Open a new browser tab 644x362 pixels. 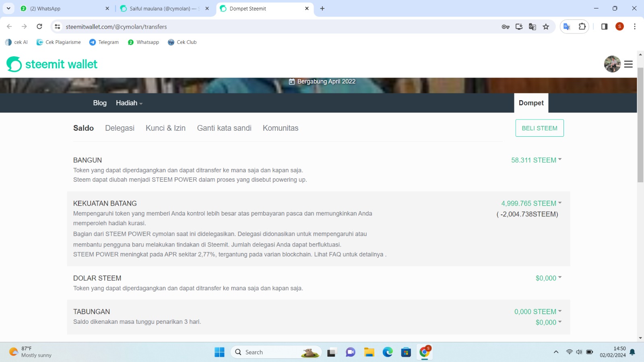[x=322, y=8]
